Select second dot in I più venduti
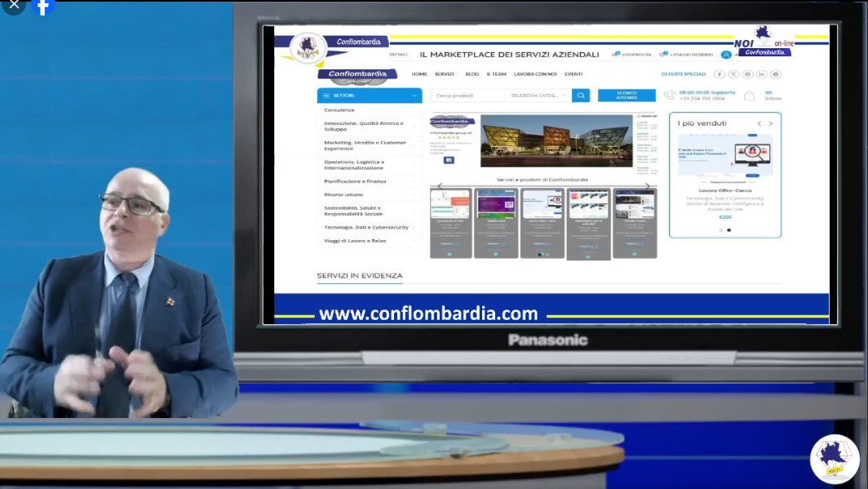This screenshot has height=489, width=868. 728,230
